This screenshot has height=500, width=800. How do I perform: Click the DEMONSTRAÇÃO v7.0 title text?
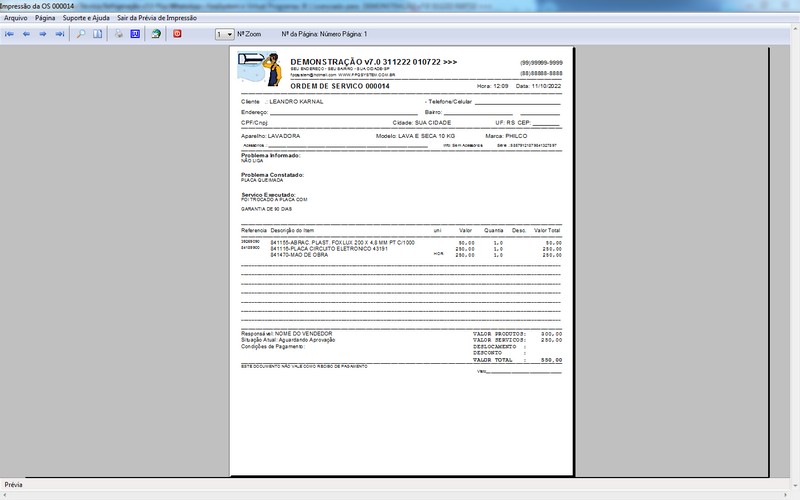pos(373,62)
